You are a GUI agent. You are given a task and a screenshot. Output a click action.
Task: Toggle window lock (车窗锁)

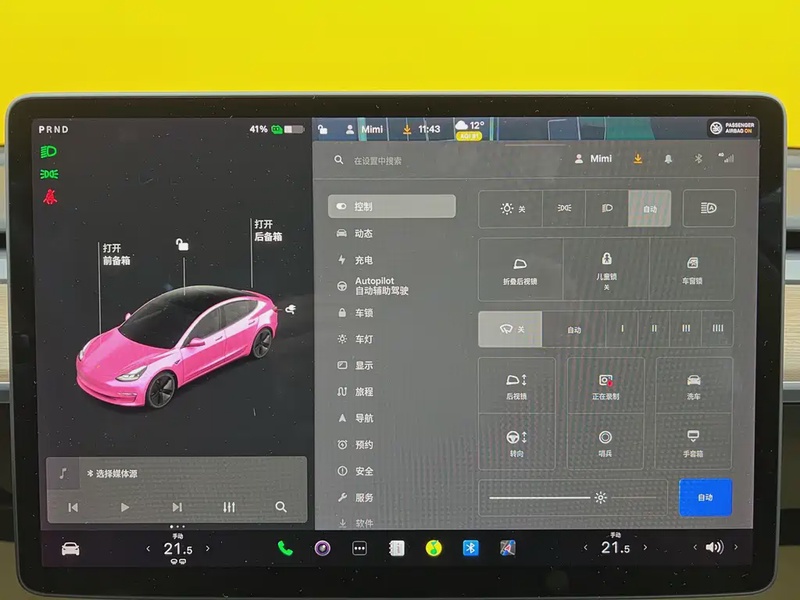[692, 269]
